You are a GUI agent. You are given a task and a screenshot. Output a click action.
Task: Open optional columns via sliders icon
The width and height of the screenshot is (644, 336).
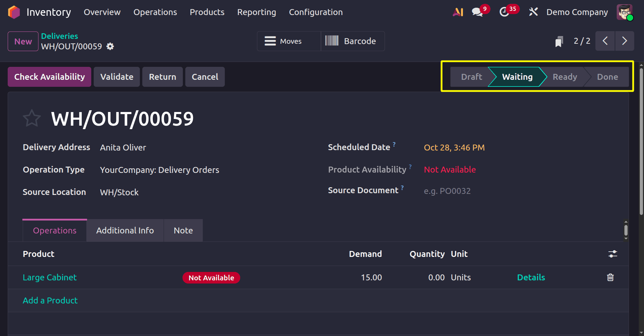coord(613,254)
